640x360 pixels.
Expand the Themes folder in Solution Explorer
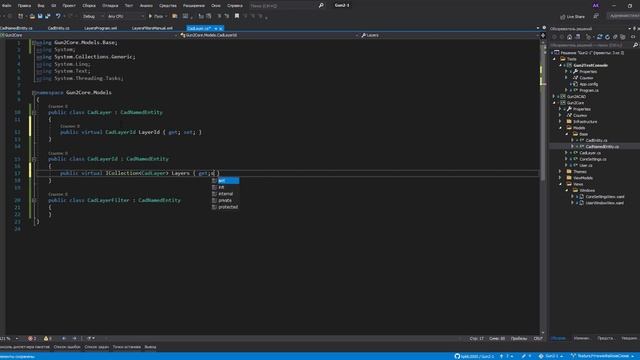560,172
